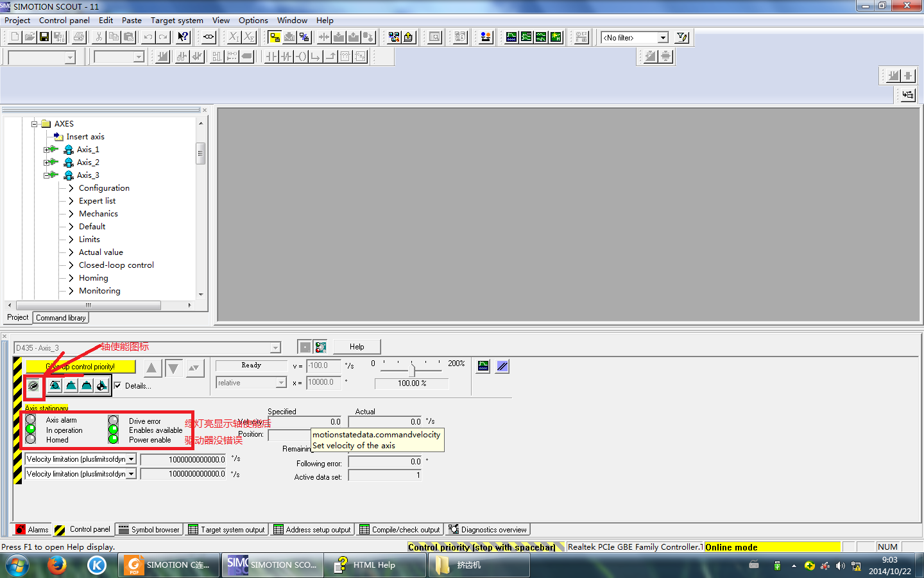
Task: Switch to the Address setup output tab
Action: [x=312, y=530]
